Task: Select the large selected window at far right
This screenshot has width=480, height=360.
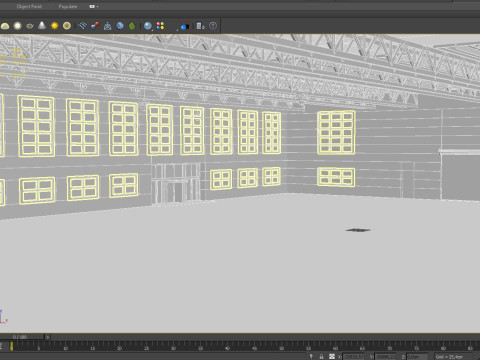Action: pyautogui.click(x=336, y=133)
